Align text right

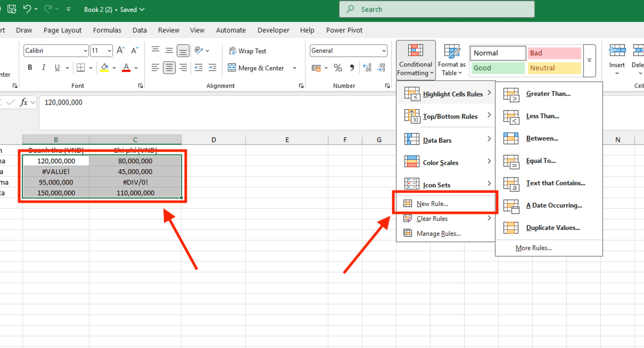pyautogui.click(x=183, y=68)
